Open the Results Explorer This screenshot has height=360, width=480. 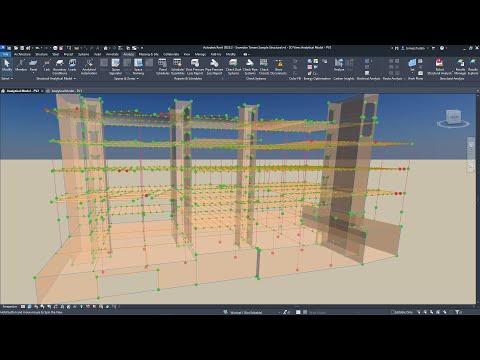tap(473, 66)
